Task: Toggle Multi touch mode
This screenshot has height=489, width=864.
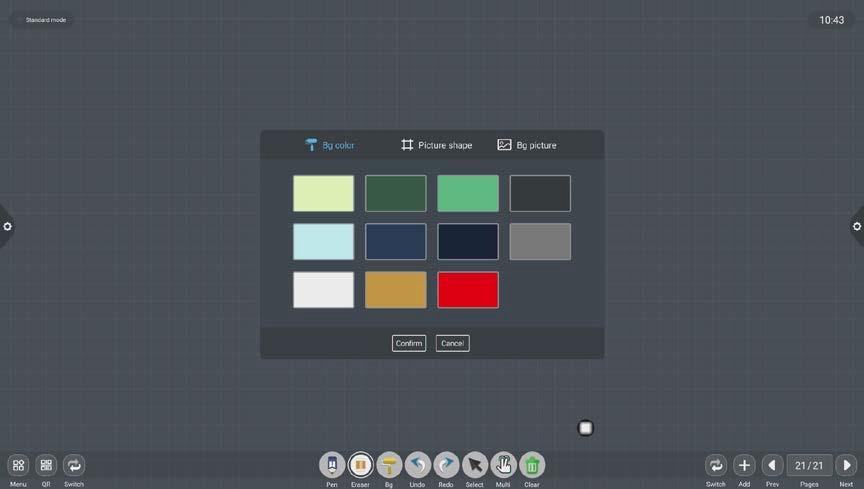Action: (x=503, y=465)
